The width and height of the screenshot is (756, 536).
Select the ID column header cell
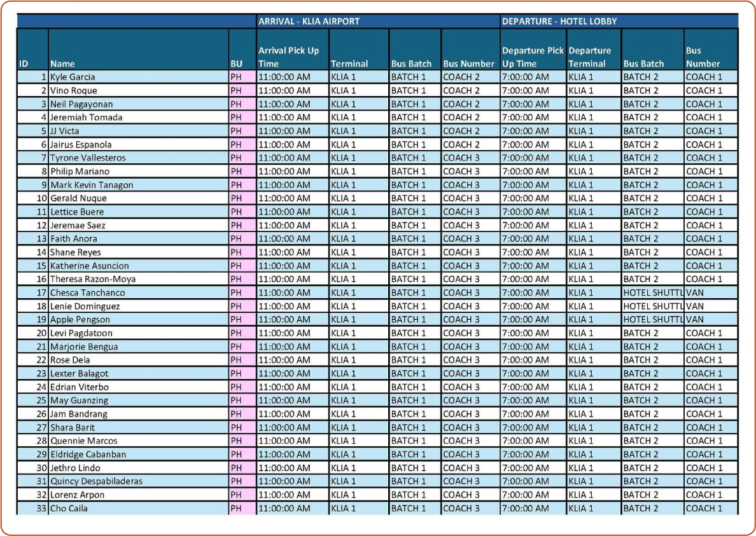pyautogui.click(x=32, y=63)
